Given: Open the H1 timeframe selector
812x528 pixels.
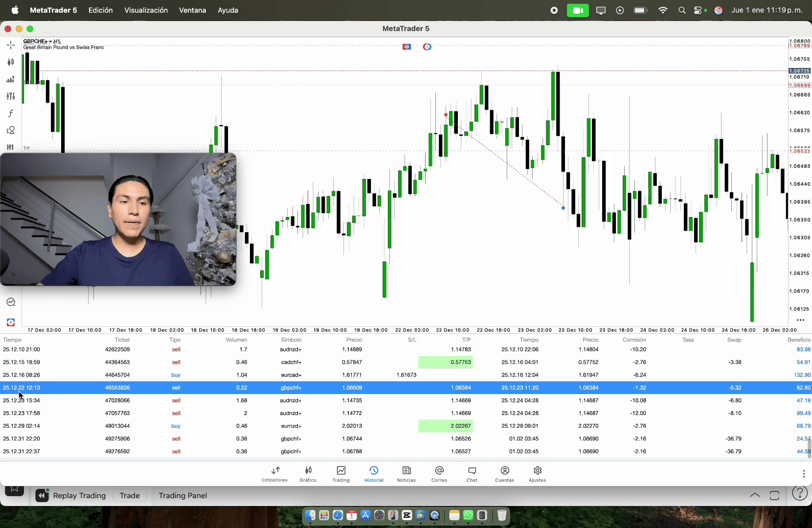Looking at the screenshot, I should 11,147.
